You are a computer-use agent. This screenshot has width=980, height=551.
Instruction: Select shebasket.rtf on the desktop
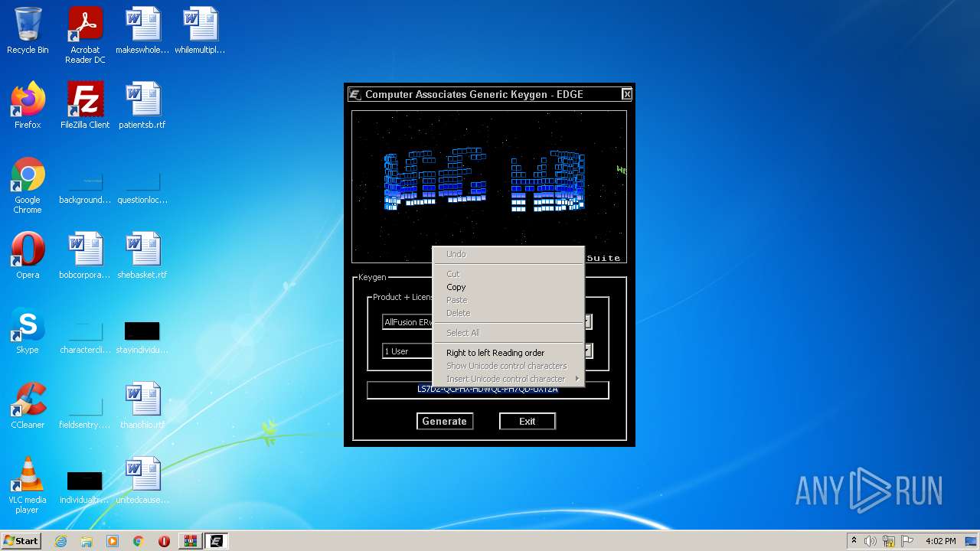pos(142,256)
